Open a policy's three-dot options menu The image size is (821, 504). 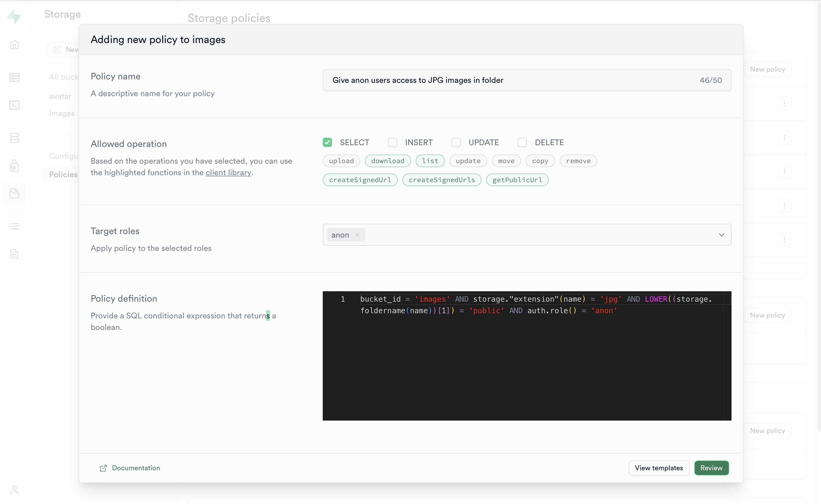pyautogui.click(x=785, y=103)
